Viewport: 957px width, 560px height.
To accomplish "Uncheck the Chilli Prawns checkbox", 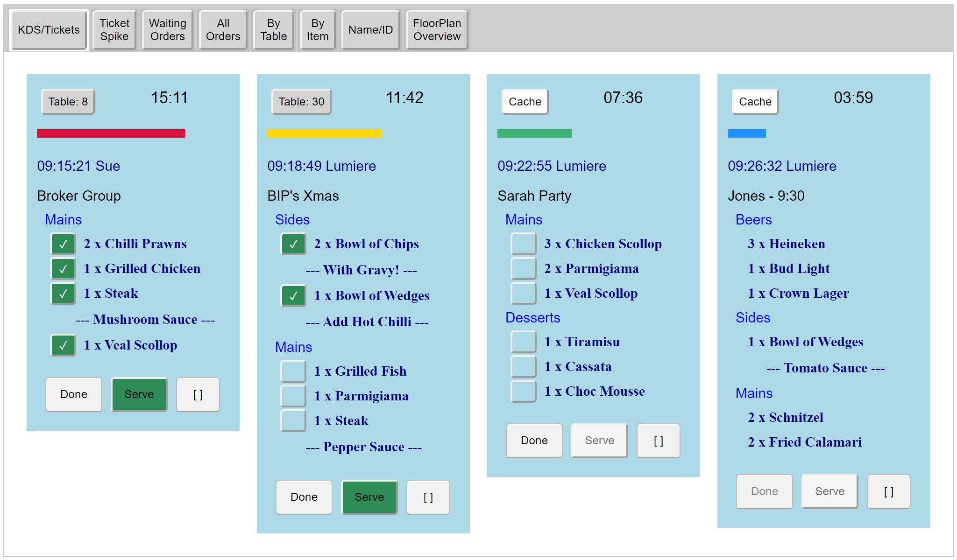I will tap(63, 244).
